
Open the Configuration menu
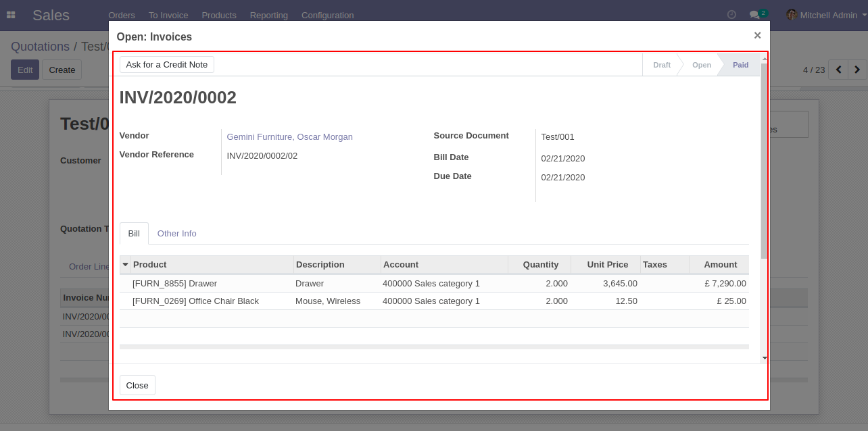click(327, 15)
